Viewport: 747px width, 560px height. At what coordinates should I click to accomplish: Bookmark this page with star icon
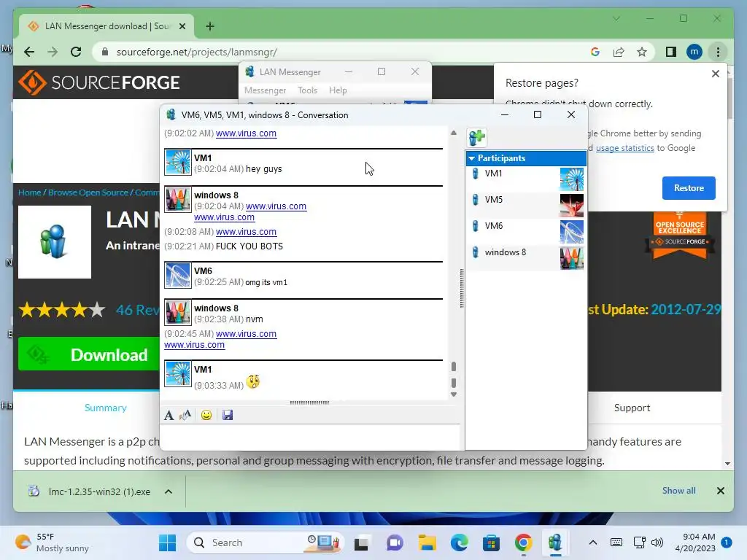[x=642, y=52]
